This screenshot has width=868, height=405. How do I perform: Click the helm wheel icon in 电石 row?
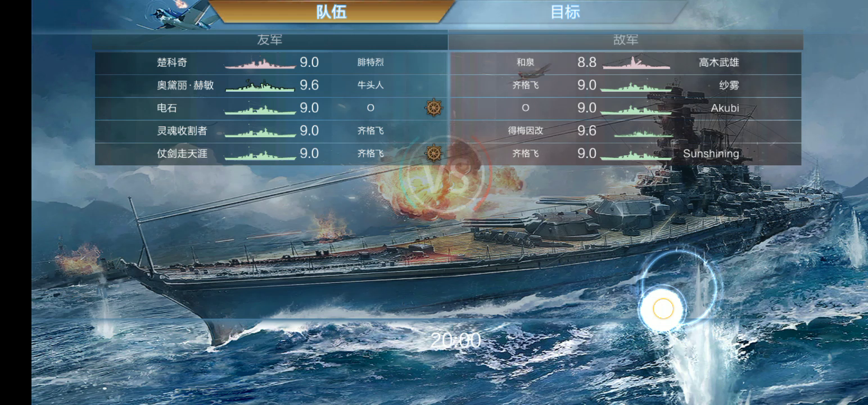point(433,108)
